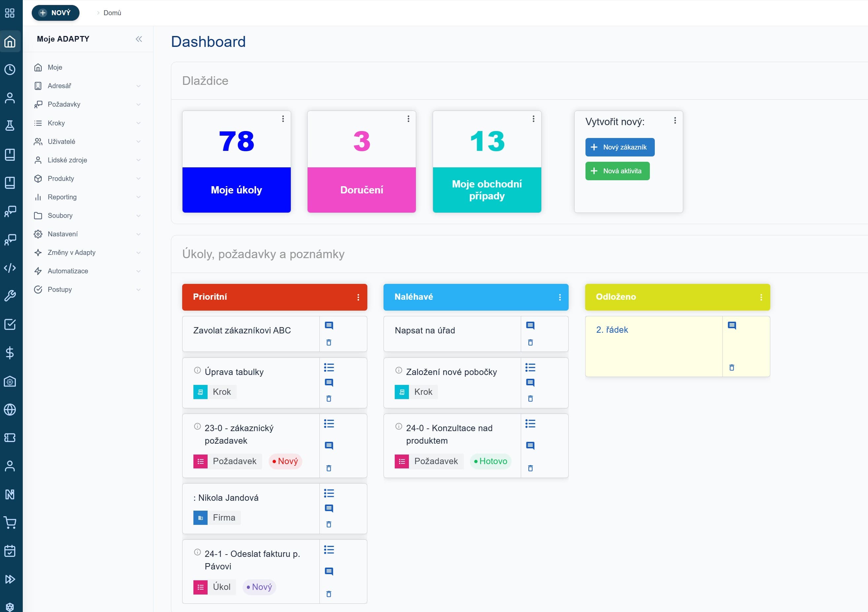This screenshot has height=612, width=868.
Task: Select the home icon in the dark icon rail
Action: [10, 41]
